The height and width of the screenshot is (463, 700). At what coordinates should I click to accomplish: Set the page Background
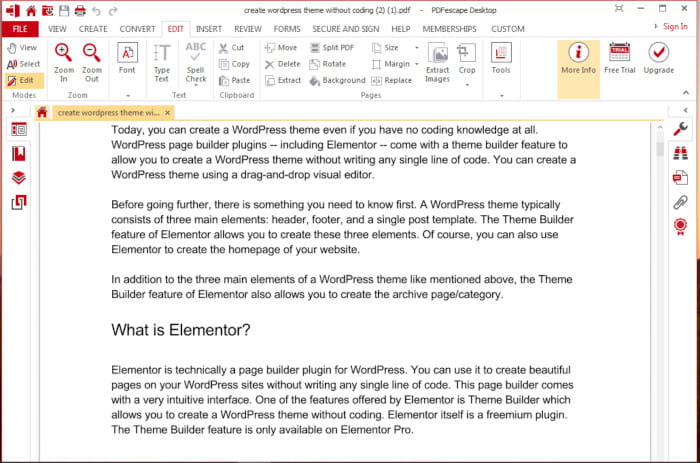pos(338,80)
